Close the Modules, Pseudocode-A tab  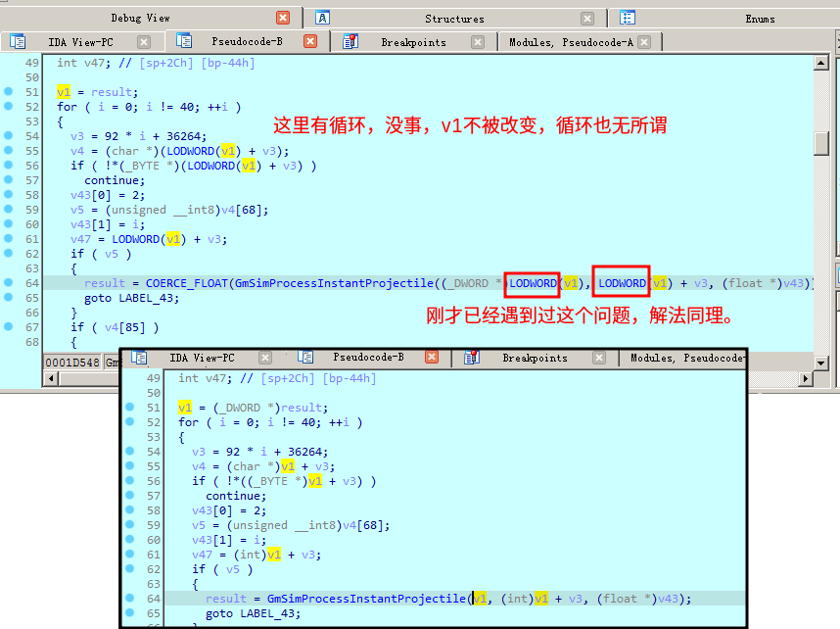[x=644, y=42]
